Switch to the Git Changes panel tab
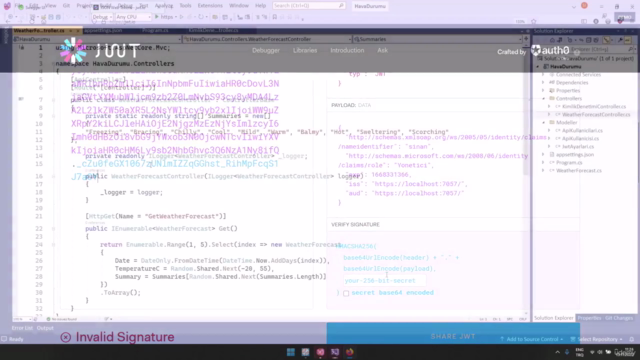The height and width of the screenshot is (360, 640). pyautogui.click(x=619, y=318)
